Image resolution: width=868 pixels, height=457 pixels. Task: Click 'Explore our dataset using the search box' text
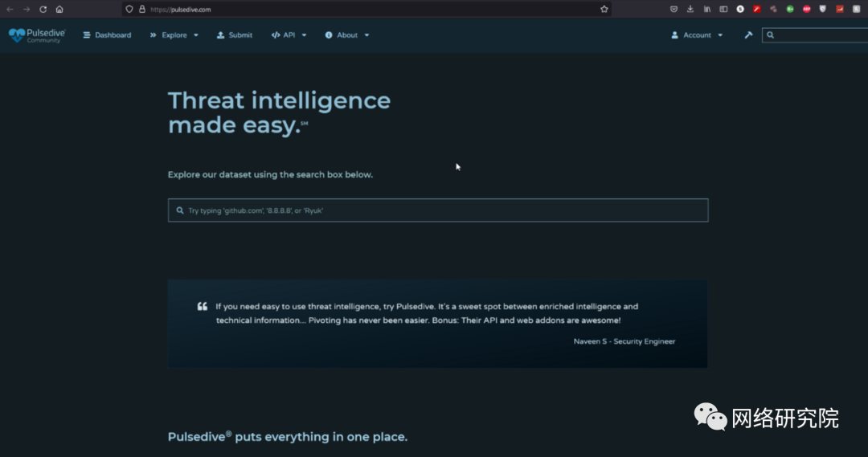click(270, 174)
